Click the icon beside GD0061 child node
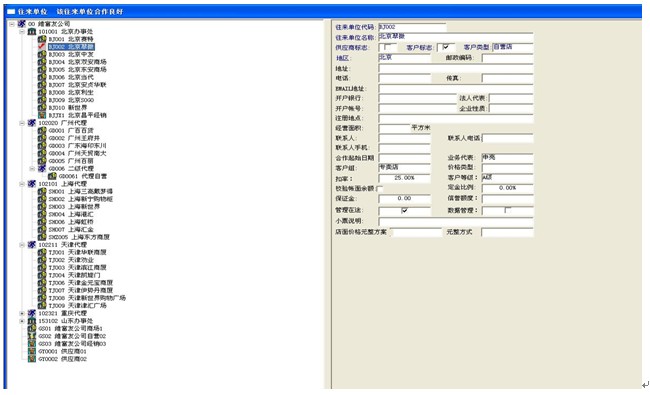 (x=52, y=176)
